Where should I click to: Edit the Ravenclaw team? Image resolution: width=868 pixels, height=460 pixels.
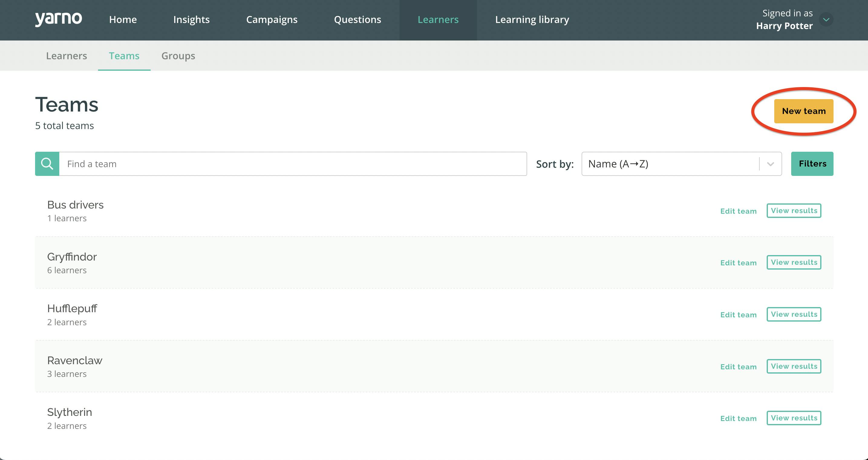click(x=738, y=367)
